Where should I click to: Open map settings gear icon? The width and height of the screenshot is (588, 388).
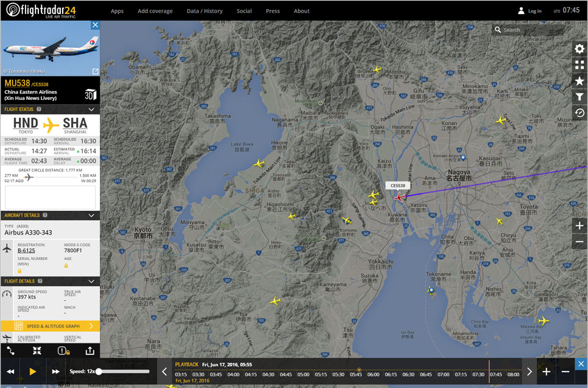pos(579,49)
